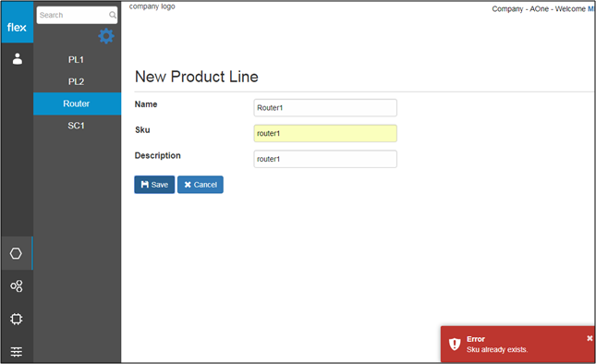
Task: Select SC1 in the product list
Action: tap(77, 126)
